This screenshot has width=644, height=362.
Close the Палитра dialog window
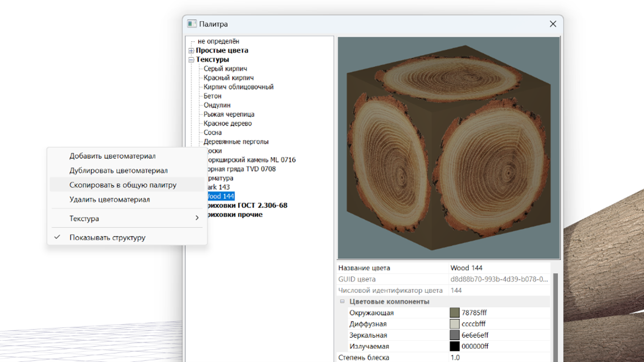click(x=553, y=24)
